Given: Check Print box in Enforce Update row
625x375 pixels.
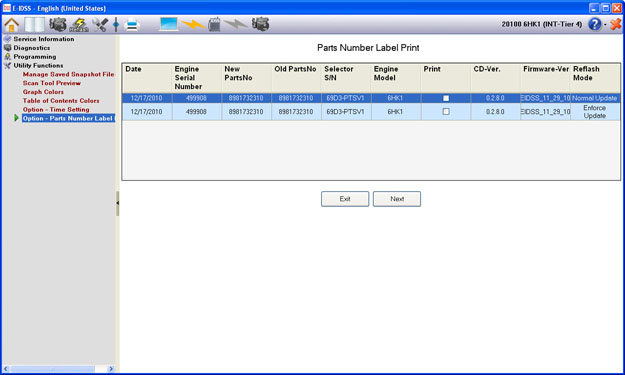Looking at the screenshot, I should pyautogui.click(x=446, y=112).
